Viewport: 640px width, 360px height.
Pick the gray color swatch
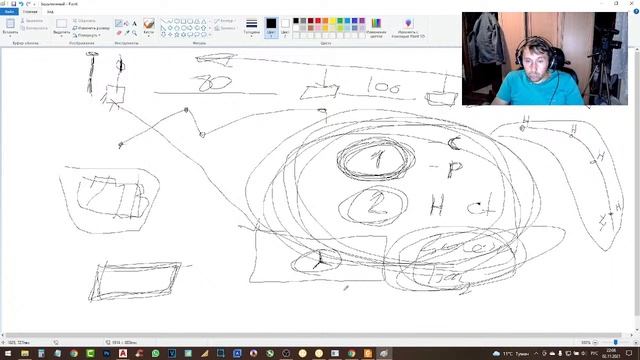(303, 21)
